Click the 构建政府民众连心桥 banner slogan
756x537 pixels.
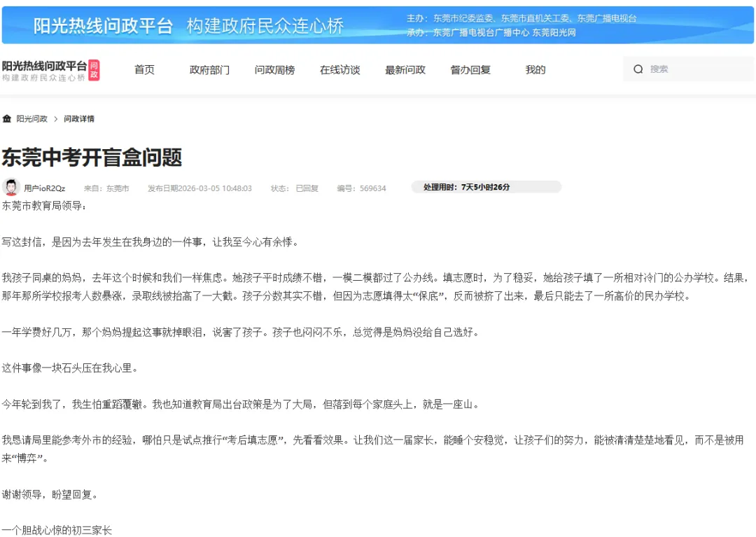pos(265,25)
